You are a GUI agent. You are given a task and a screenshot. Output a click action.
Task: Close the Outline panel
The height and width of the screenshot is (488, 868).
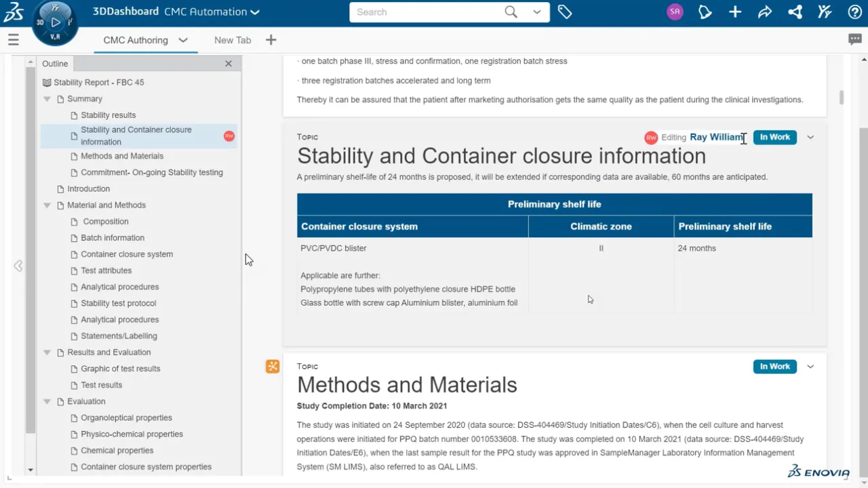(x=229, y=64)
